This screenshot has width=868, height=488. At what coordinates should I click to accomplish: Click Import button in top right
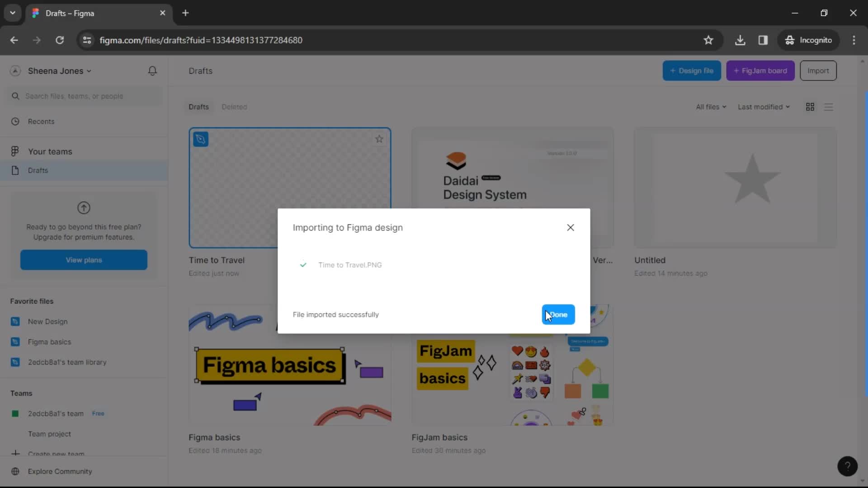tap(818, 70)
